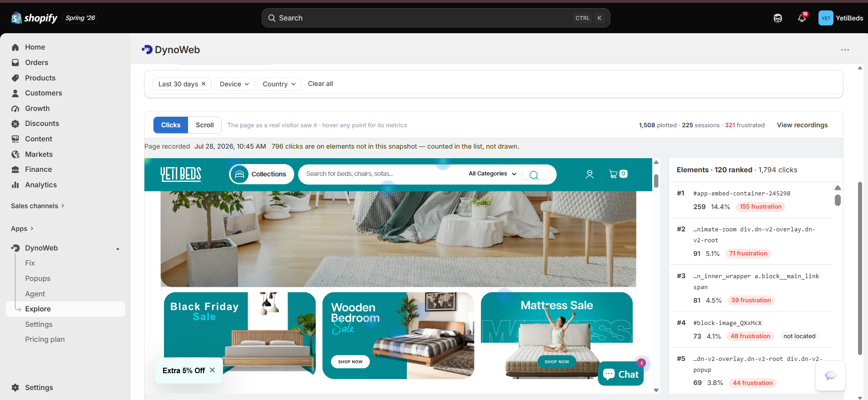Click the Finance bank icon
The image size is (868, 400).
(x=15, y=170)
